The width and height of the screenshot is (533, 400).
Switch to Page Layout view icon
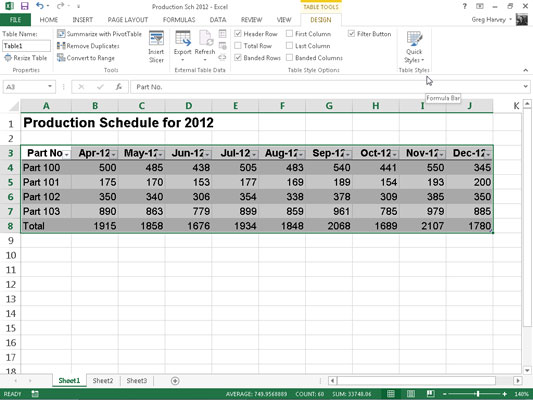(x=411, y=394)
